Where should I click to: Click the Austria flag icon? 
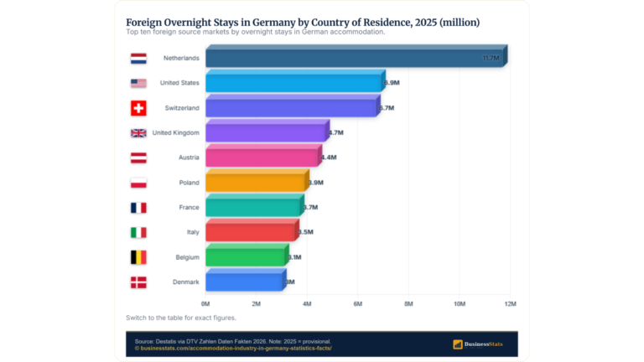point(138,158)
